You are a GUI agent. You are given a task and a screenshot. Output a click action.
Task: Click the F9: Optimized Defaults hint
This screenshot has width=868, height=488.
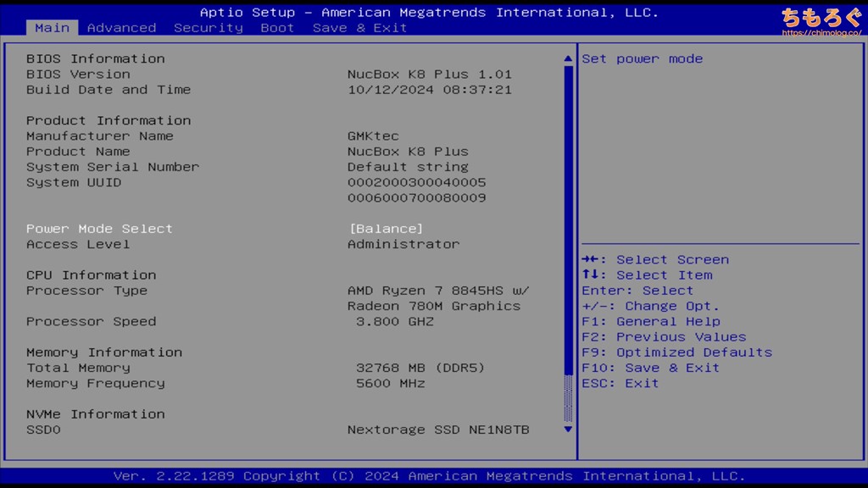tap(677, 352)
